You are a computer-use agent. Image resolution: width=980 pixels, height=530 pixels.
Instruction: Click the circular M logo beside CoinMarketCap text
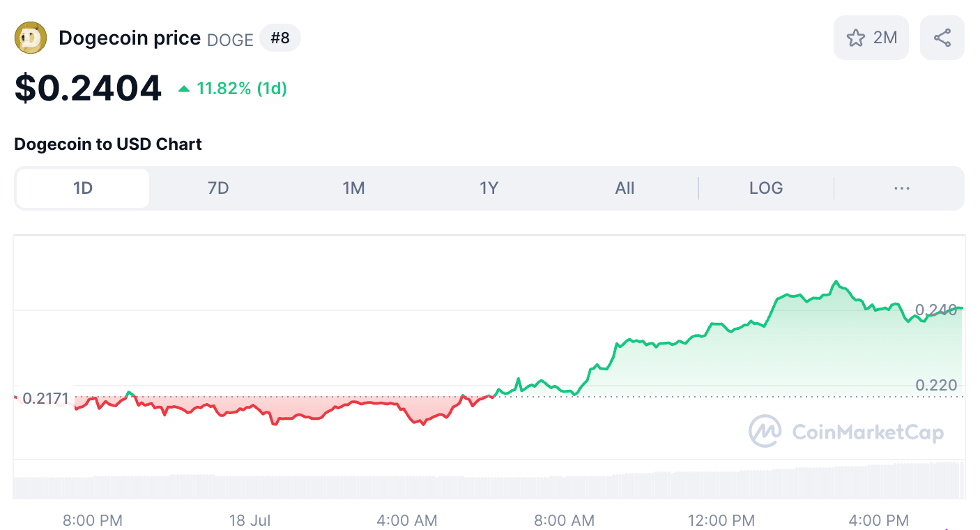click(764, 431)
